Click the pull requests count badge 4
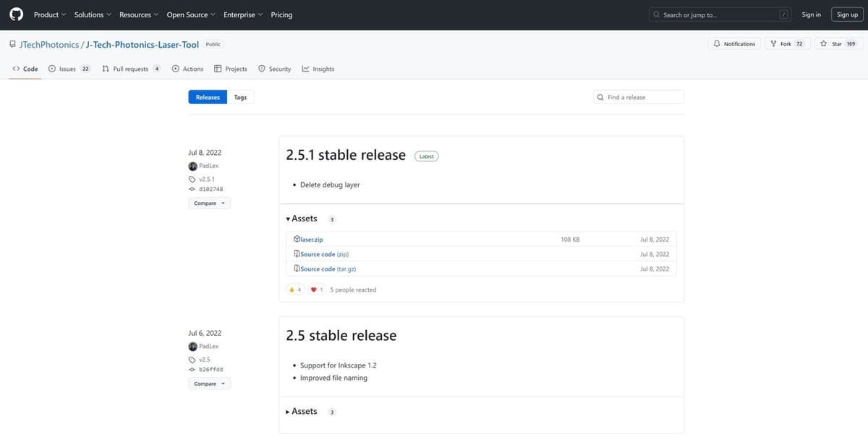 (x=156, y=69)
